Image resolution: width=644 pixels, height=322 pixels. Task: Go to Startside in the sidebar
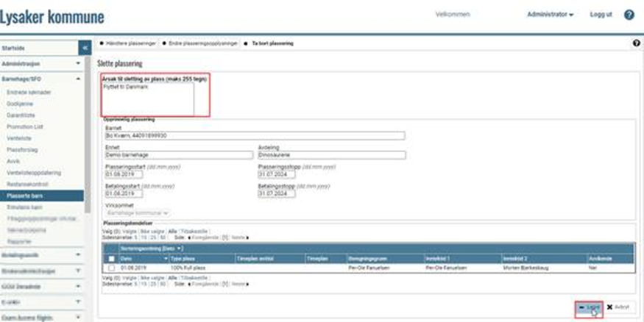click(x=16, y=47)
